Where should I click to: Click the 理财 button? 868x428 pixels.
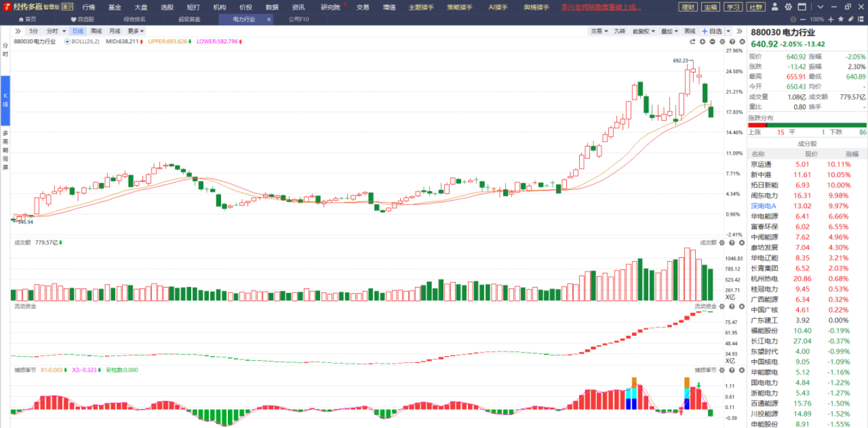(688, 7)
